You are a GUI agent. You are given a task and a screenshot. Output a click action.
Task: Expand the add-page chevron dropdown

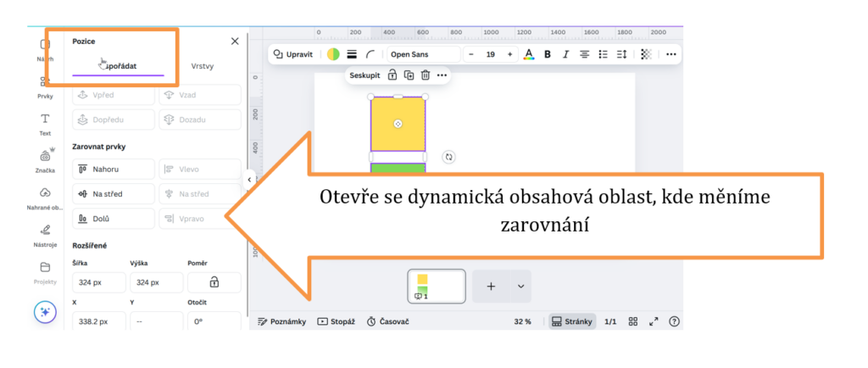tap(520, 287)
